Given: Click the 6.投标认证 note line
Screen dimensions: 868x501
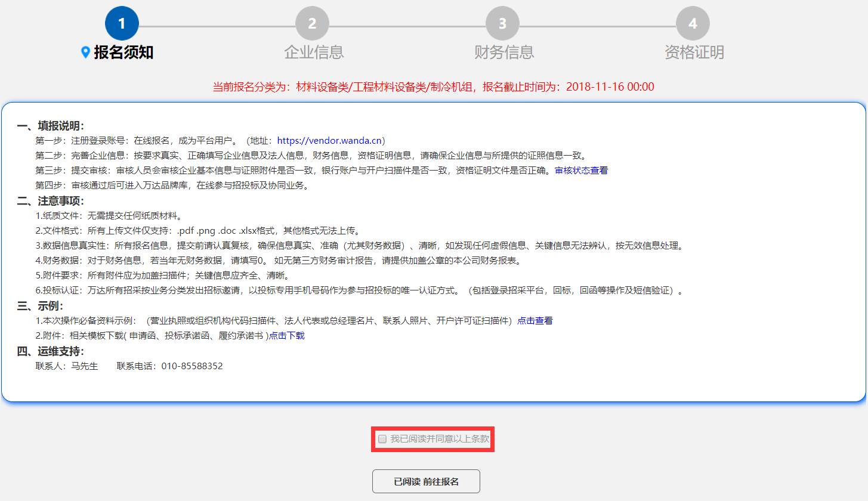Looking at the screenshot, I should pyautogui.click(x=359, y=291).
